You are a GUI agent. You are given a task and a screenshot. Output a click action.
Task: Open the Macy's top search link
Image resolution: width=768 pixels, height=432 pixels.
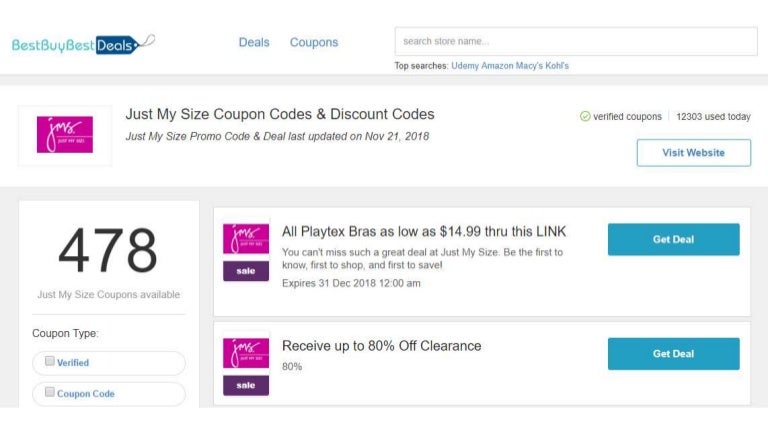529,66
